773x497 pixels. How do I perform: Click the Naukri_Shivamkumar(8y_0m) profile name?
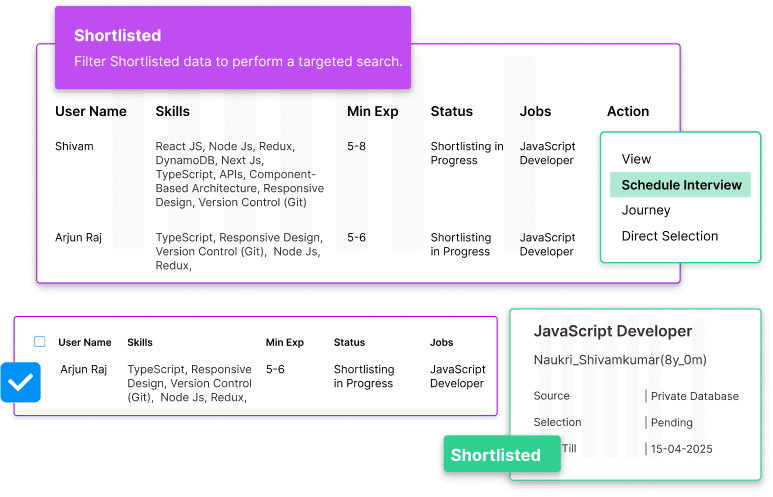pos(620,360)
